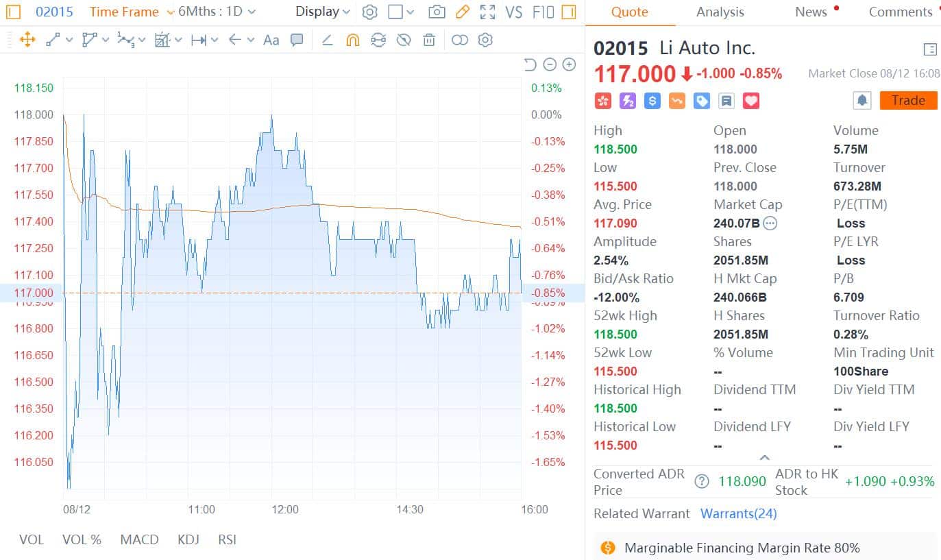Viewport: 941px width, 560px height.
Task: Select the text annotation Aa tool
Action: coord(271,40)
